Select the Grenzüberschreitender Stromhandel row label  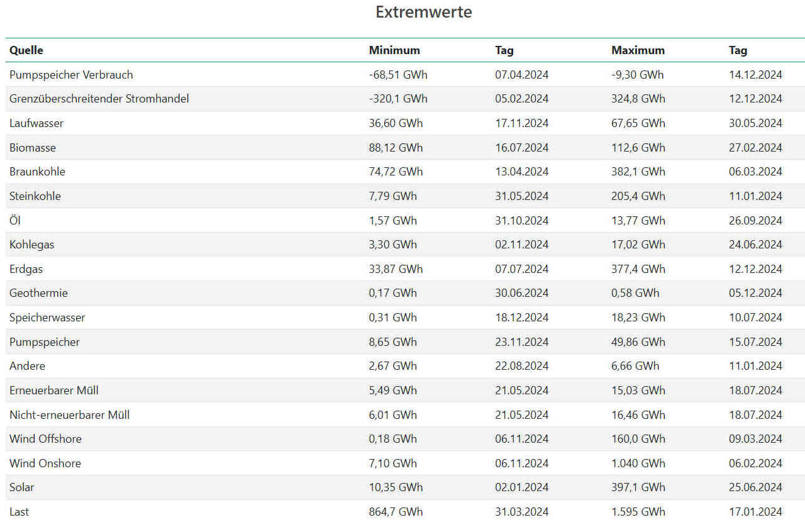[99, 99]
